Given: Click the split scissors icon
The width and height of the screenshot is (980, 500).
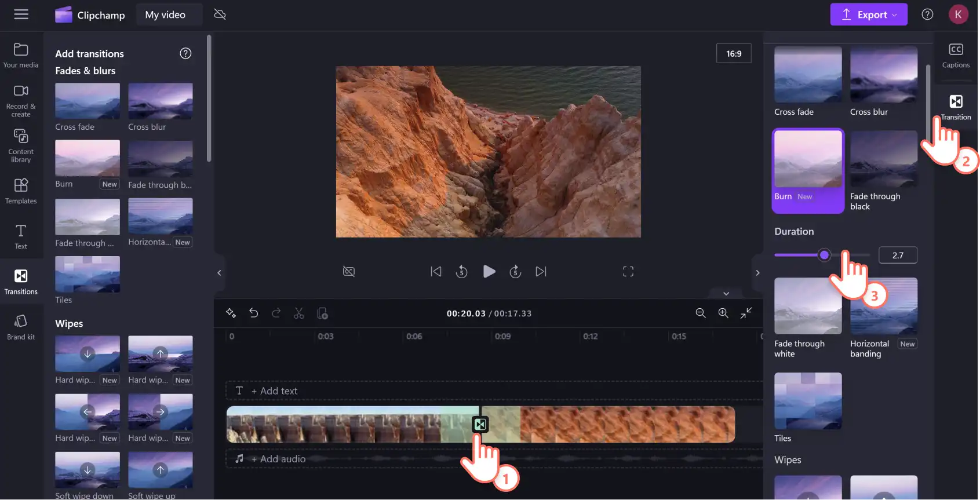Looking at the screenshot, I should click(299, 313).
